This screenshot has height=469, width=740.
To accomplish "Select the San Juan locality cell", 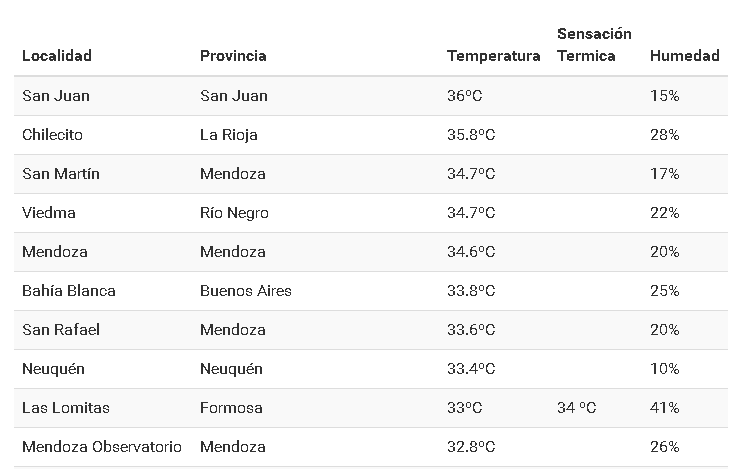I will [x=56, y=96].
